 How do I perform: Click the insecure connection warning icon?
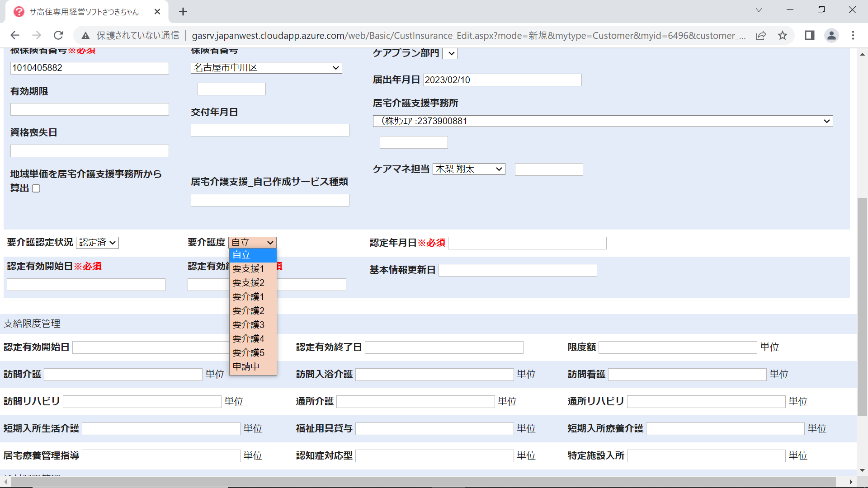coord(85,35)
